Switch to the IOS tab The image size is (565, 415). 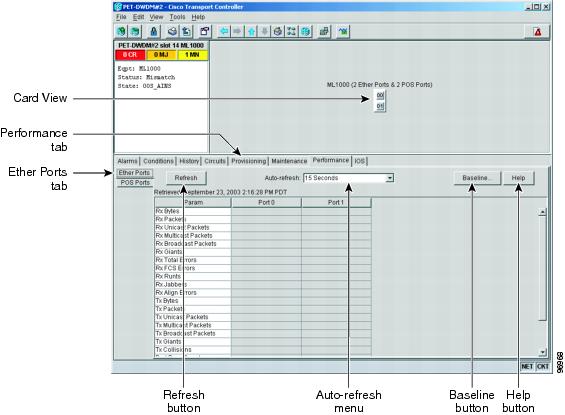coord(359,161)
